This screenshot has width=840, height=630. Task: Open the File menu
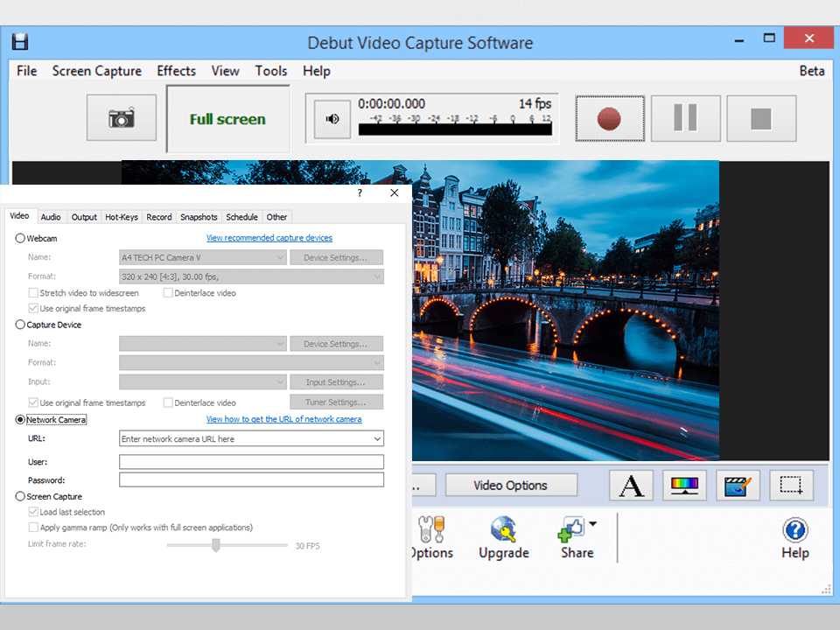point(27,71)
